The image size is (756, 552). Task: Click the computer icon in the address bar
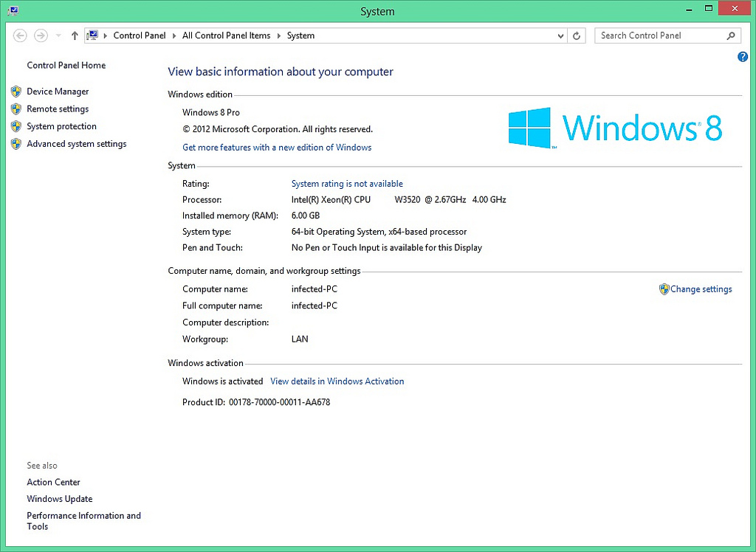tap(92, 35)
